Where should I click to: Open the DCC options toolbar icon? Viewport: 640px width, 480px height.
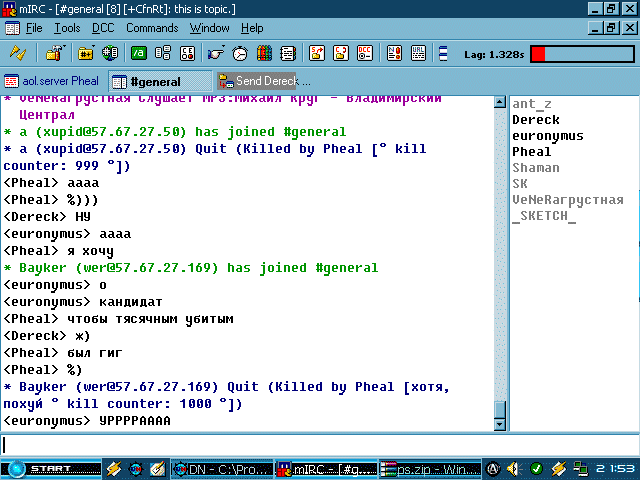pyautogui.click(x=365, y=53)
